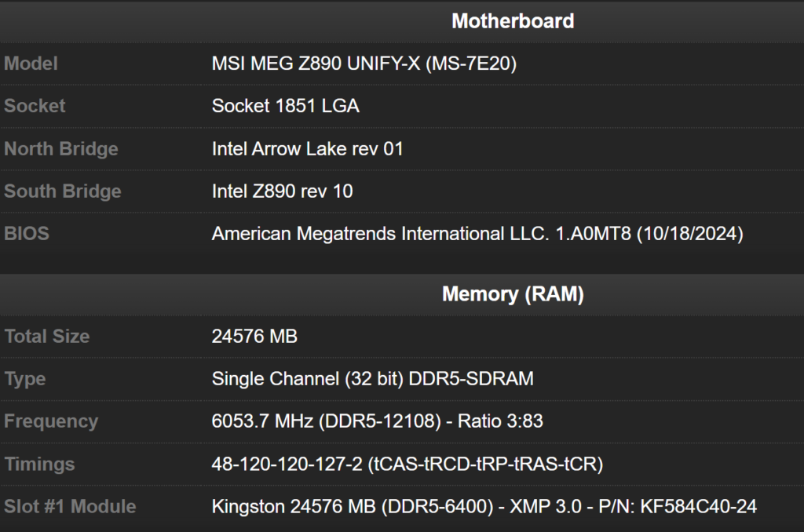This screenshot has width=804, height=532.
Task: Select the BIOS row label
Action: 26,234
